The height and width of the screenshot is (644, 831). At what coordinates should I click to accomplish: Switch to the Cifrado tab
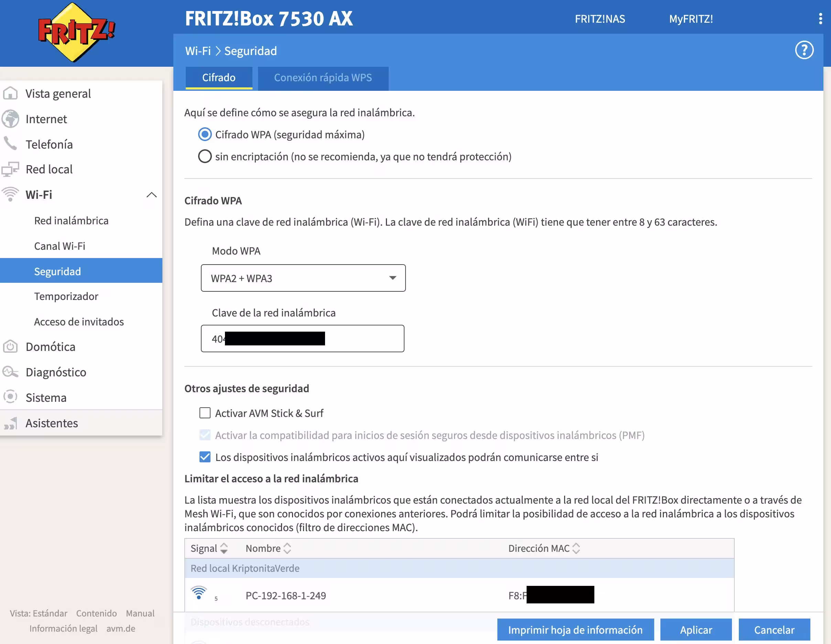[219, 78]
